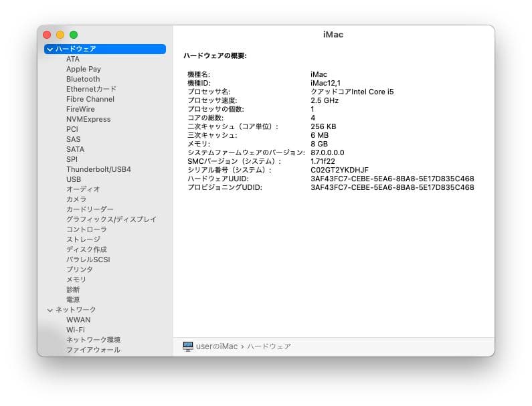Click the ハードウェアの概要 heading

point(215,56)
